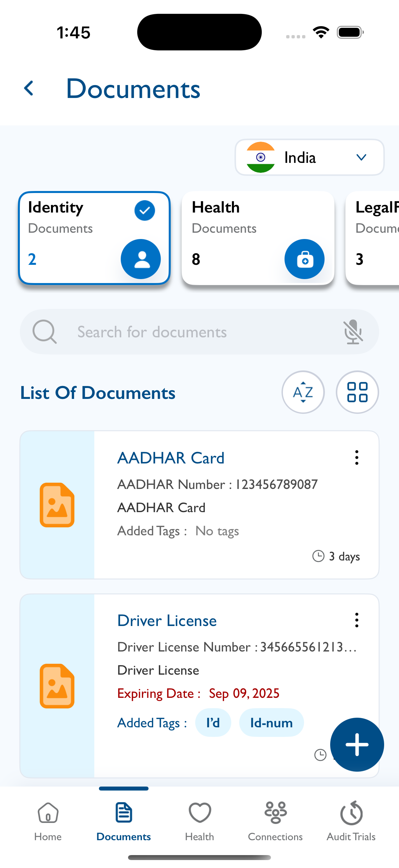This screenshot has height=868, width=399.
Task: Tap the Documents page title
Action: click(x=133, y=89)
